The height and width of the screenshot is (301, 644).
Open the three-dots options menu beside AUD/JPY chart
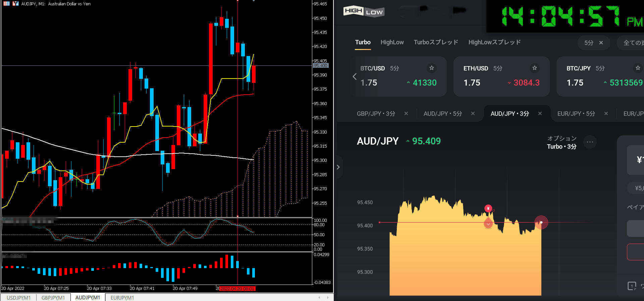click(x=590, y=142)
